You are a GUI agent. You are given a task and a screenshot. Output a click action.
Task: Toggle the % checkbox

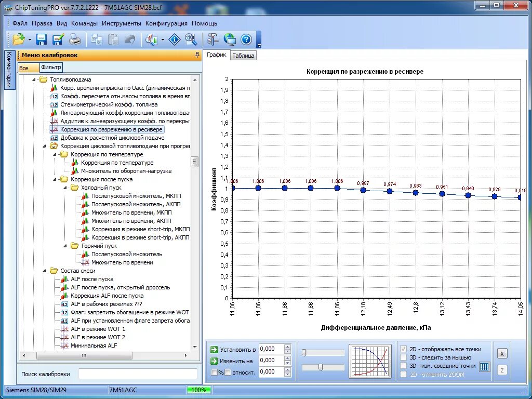tap(214, 372)
